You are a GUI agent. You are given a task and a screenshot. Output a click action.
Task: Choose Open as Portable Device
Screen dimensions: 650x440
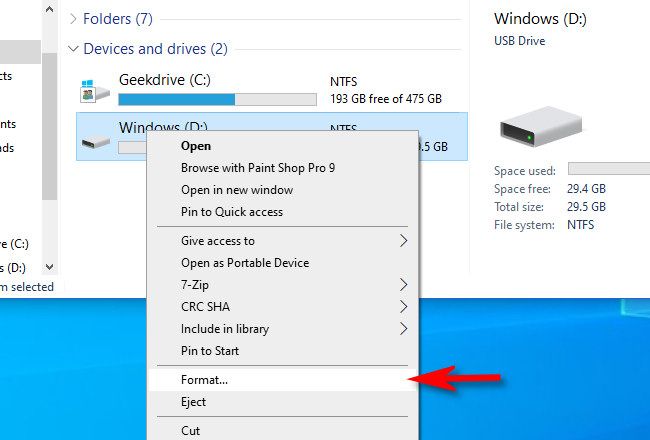tap(245, 263)
